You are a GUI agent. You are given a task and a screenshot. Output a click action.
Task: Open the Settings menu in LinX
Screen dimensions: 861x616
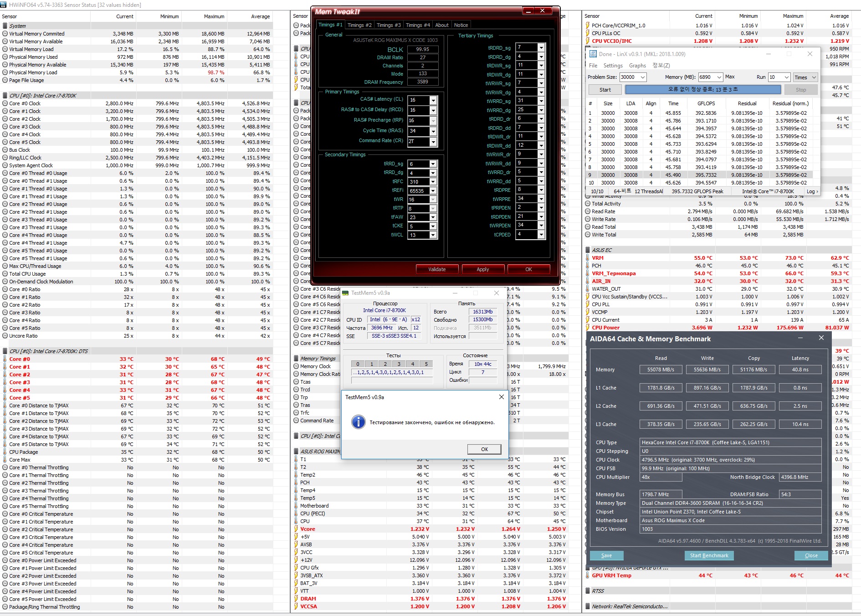click(613, 66)
